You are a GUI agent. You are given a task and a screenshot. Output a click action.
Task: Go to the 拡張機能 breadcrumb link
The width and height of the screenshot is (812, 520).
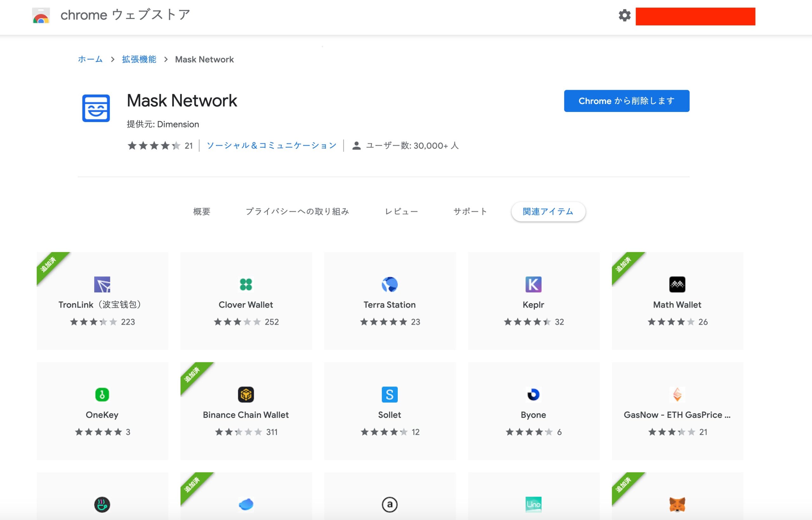pos(139,59)
